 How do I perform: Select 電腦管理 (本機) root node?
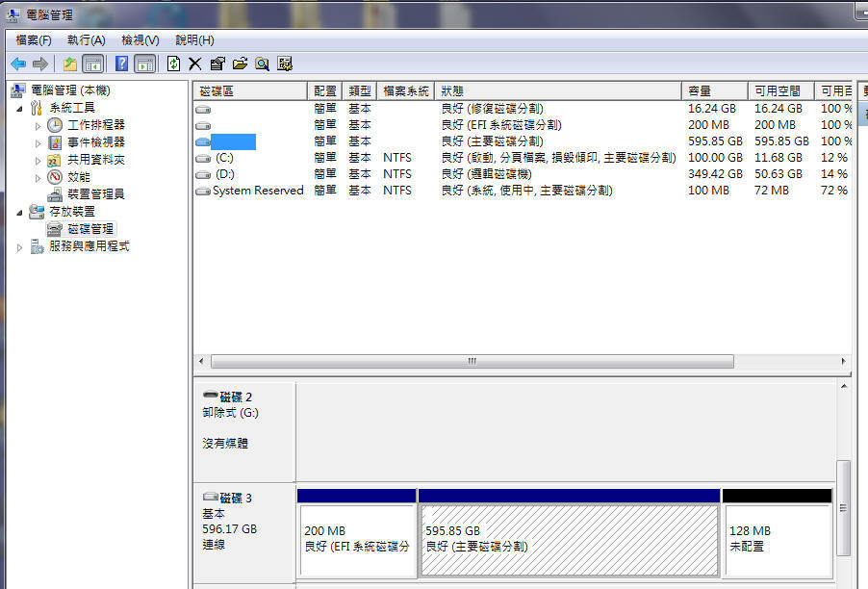click(70, 90)
